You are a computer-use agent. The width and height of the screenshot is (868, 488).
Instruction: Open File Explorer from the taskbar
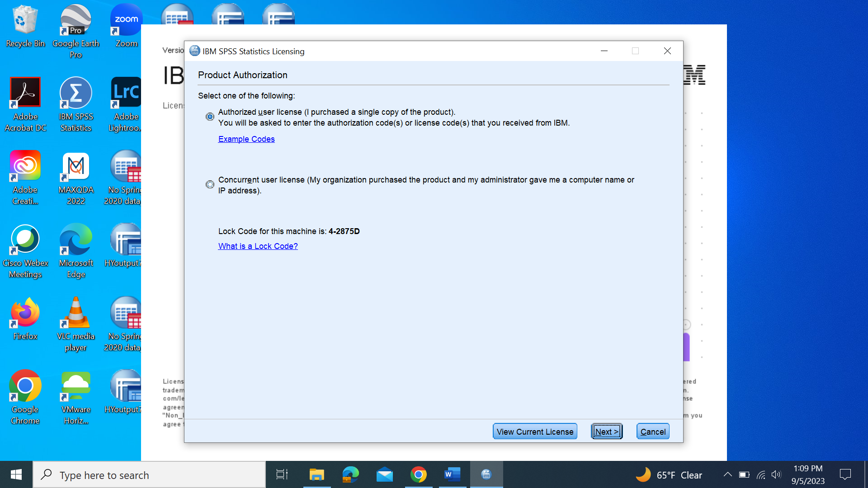click(316, 474)
